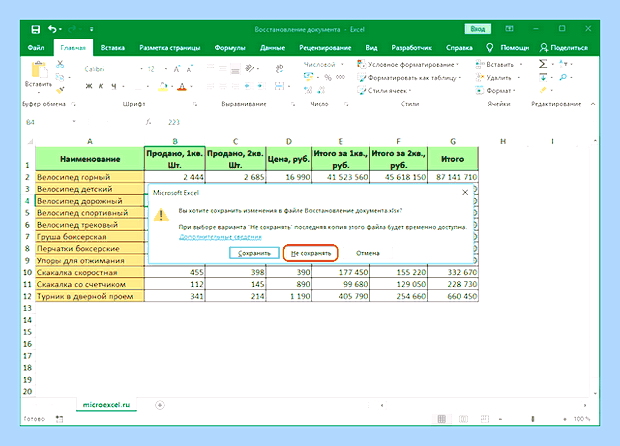Click the lightbulb Помощн icon
620x446 pixels.
coord(490,47)
